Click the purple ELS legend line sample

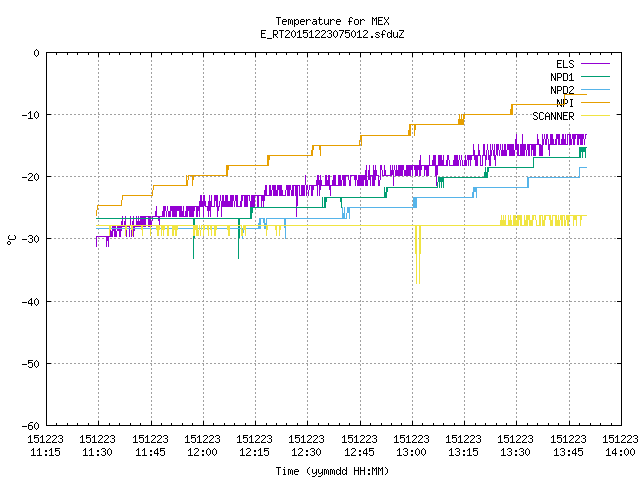pos(595,64)
